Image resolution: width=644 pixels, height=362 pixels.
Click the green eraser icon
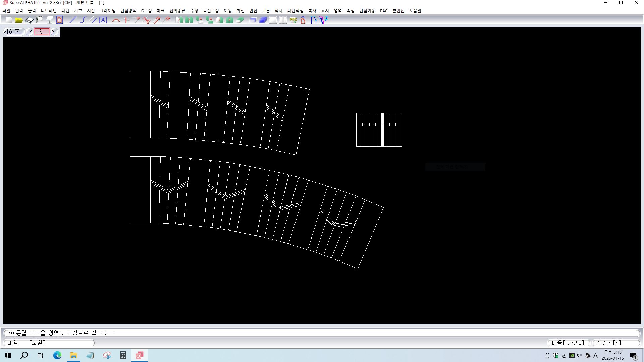click(240, 20)
